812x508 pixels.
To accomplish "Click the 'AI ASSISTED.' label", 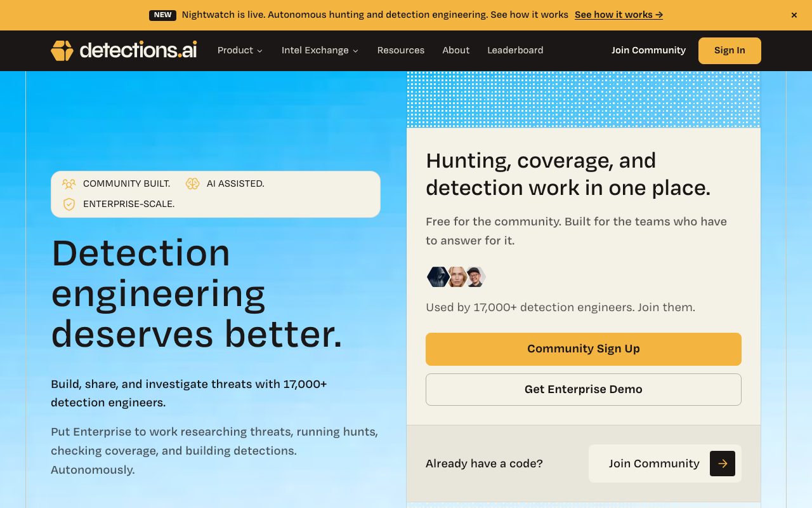I will [235, 184].
